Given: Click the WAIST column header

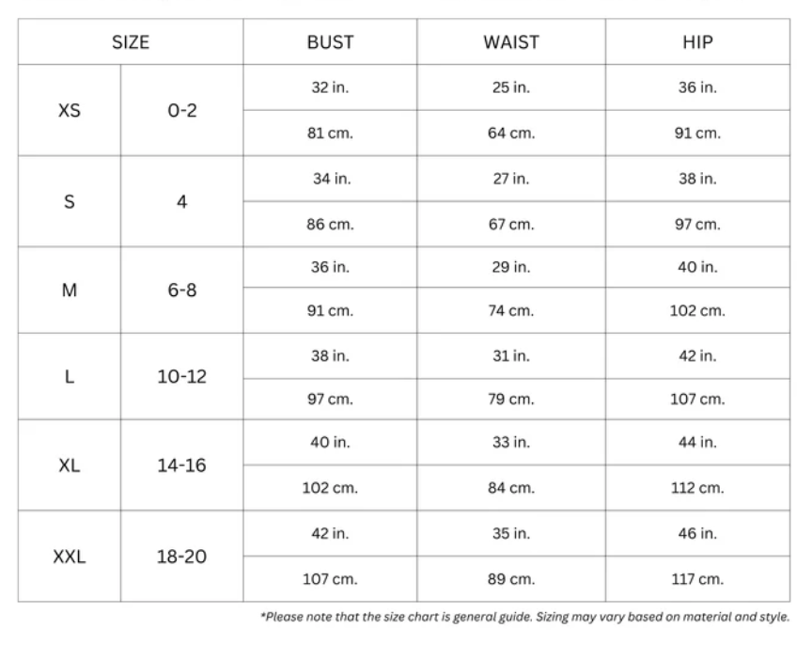Looking at the screenshot, I should tap(511, 42).
